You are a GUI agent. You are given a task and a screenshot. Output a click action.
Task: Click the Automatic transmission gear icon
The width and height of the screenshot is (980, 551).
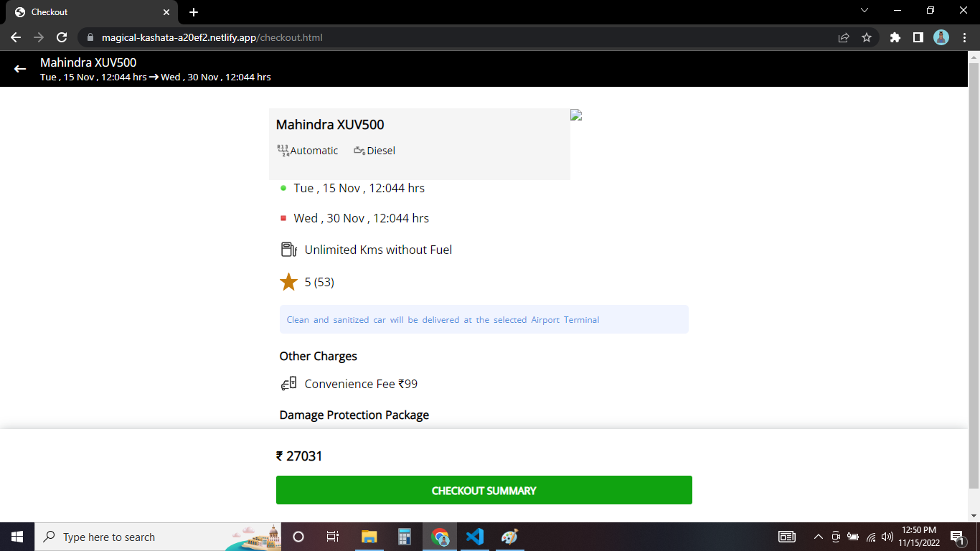283,150
